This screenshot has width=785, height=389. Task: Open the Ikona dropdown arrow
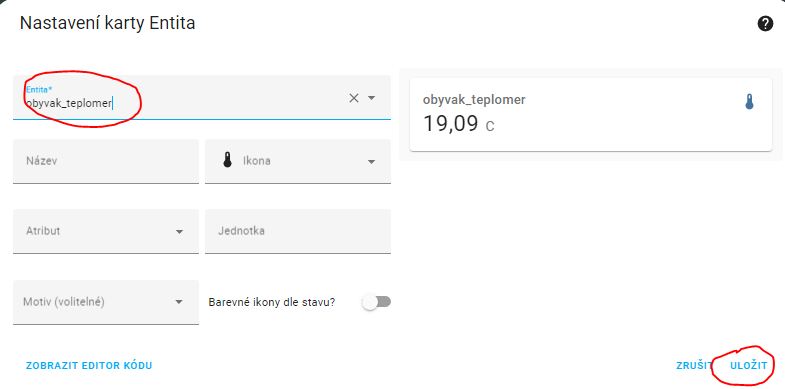(371, 162)
